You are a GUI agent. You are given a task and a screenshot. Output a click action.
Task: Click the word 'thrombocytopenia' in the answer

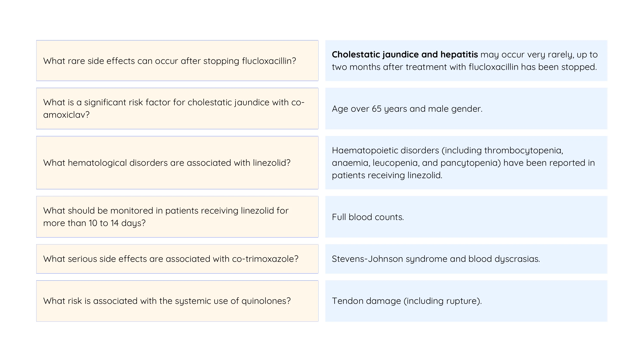coord(524,150)
